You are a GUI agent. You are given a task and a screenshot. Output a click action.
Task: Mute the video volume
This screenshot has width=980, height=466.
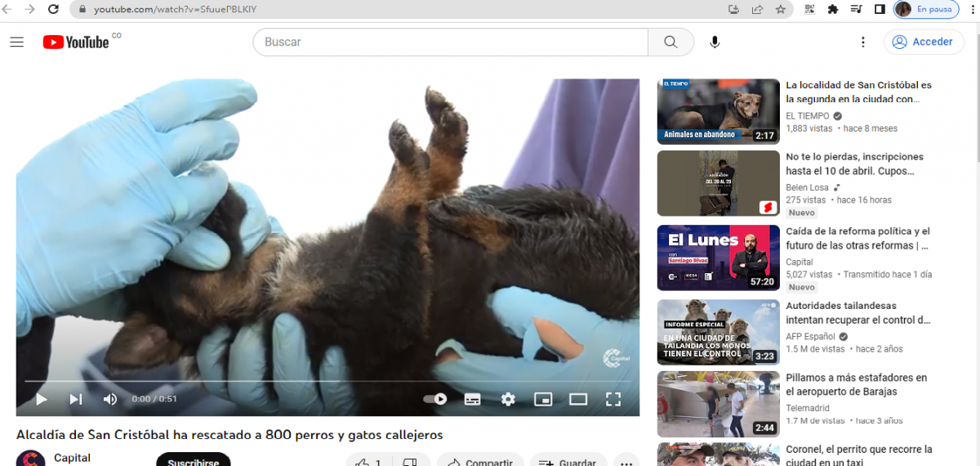point(110,399)
